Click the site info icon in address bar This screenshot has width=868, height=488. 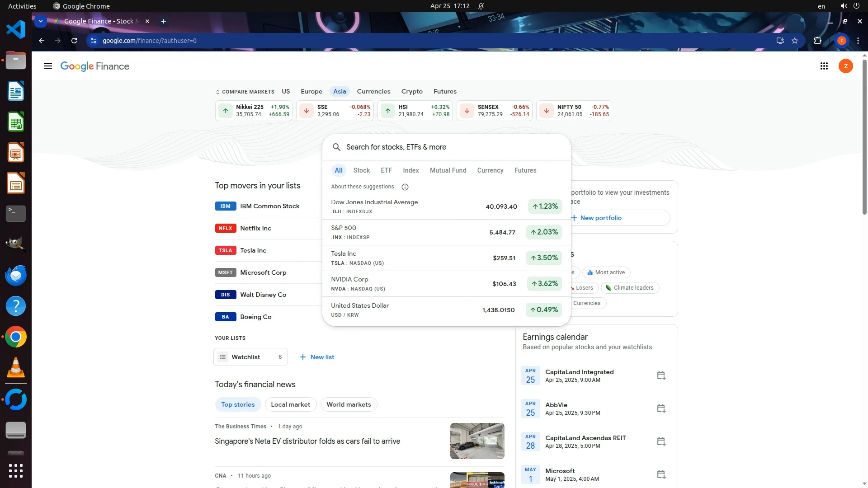[x=94, y=41]
